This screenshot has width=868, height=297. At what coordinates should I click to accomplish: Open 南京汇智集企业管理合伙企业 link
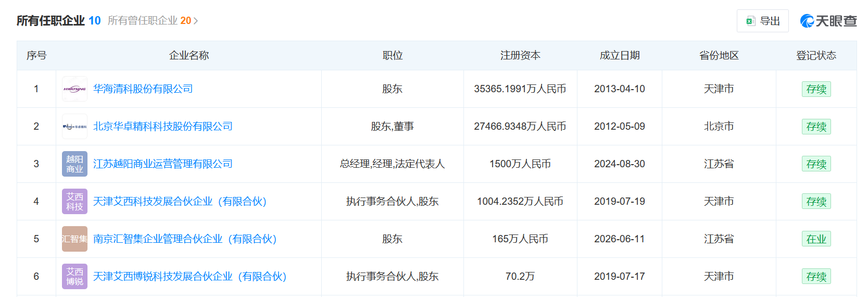click(185, 239)
